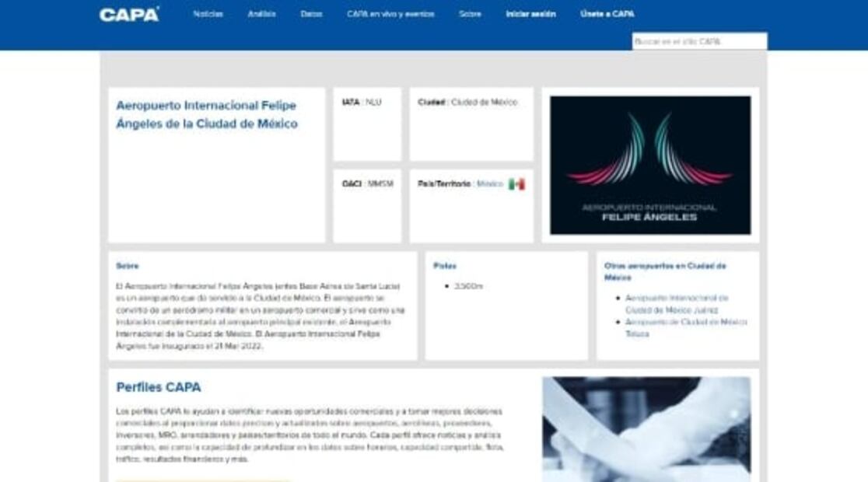Select Datos in the navigation bar
The height and width of the screenshot is (482, 868).
[311, 14]
